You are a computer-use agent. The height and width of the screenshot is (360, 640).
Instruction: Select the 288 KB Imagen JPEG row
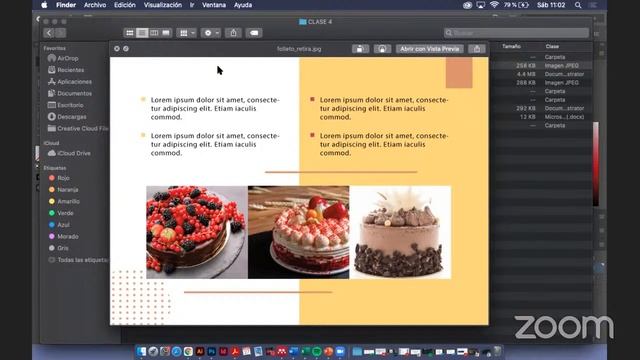[x=542, y=83]
